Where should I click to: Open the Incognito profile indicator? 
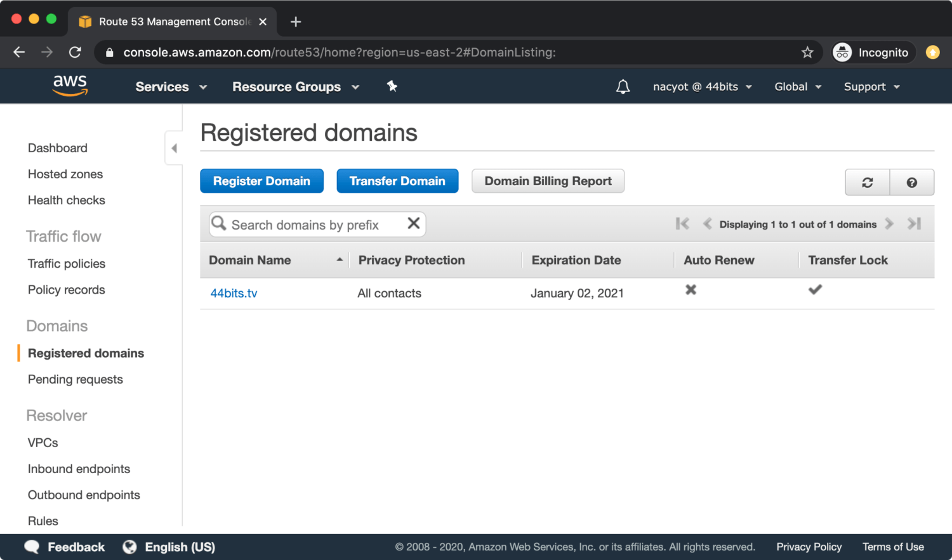tap(874, 53)
